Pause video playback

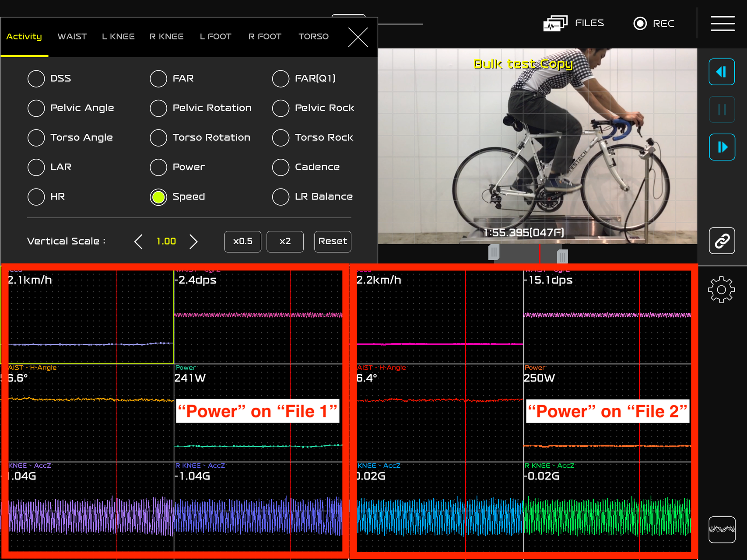point(722,109)
